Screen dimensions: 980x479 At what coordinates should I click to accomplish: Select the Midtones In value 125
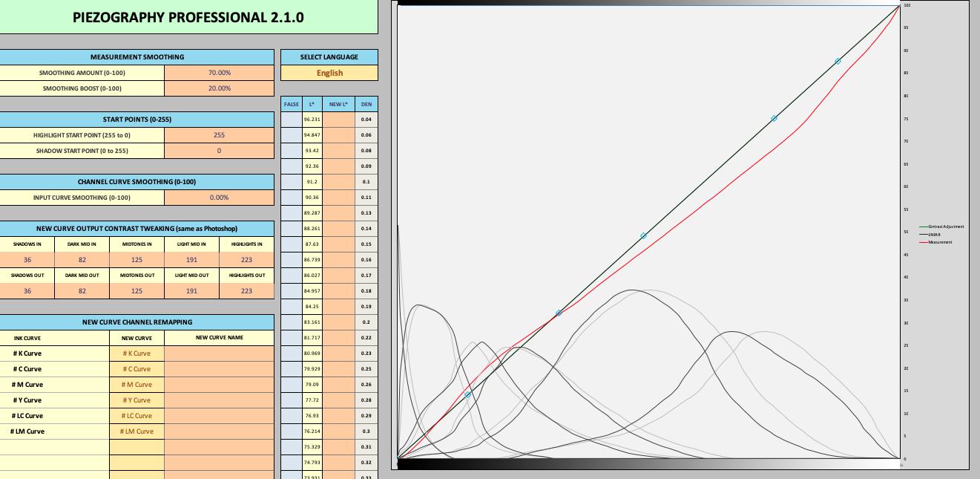[137, 260]
